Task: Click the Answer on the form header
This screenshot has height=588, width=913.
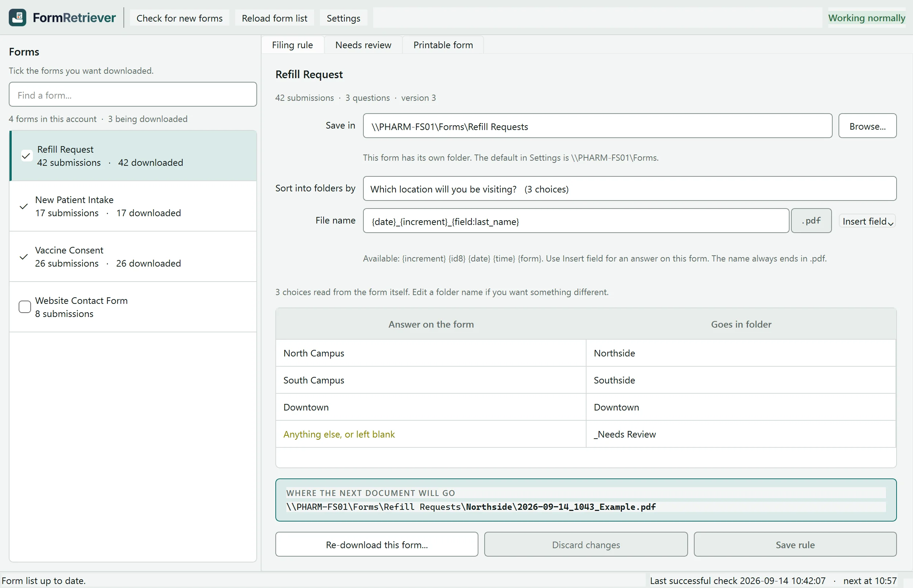Action: 431,324
